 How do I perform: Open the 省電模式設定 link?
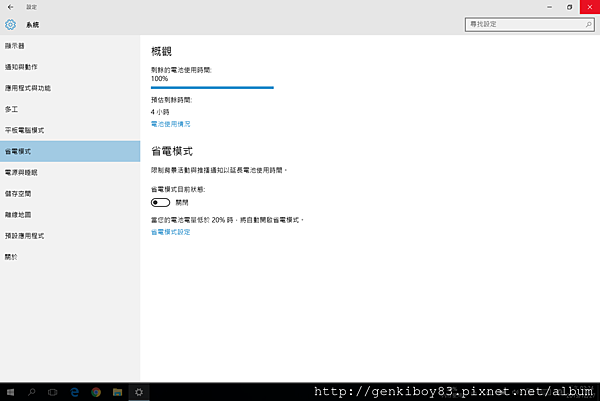click(171, 232)
